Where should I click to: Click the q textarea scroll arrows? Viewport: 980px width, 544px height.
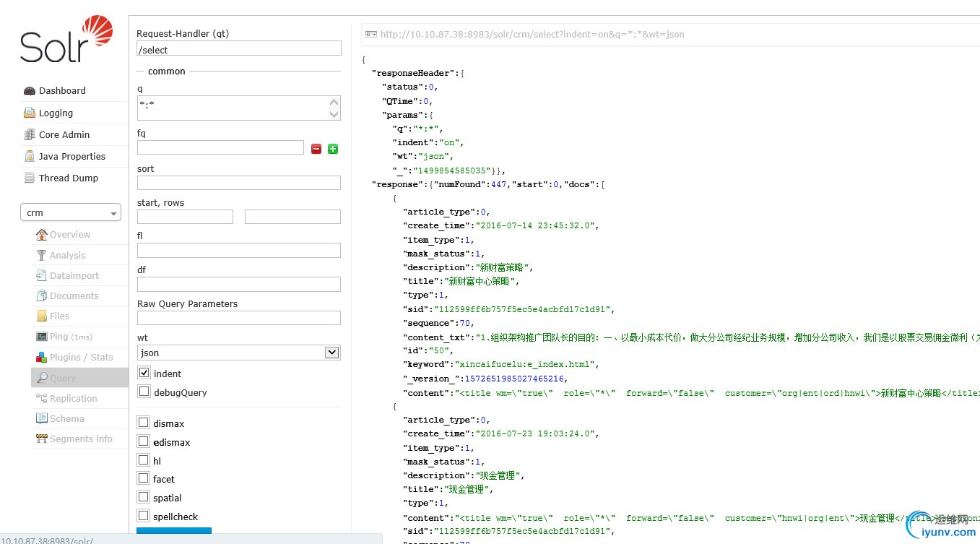334,108
